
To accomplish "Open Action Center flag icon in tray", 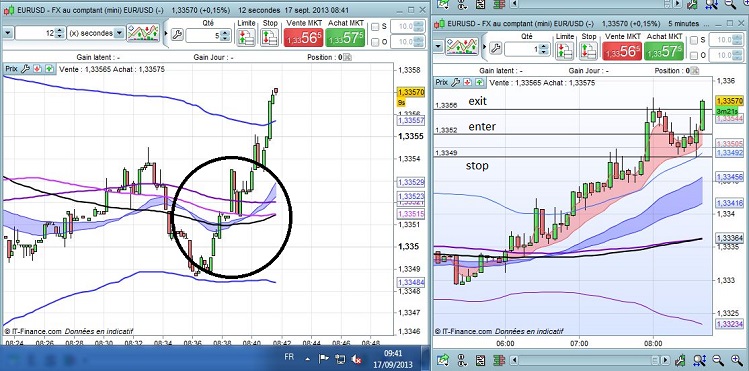I will [x=323, y=358].
